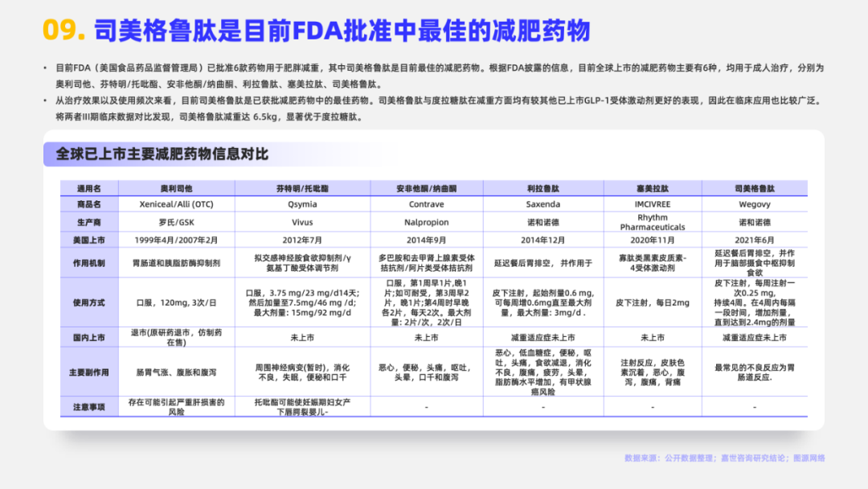Click the 注意事项 row label

pos(89,407)
